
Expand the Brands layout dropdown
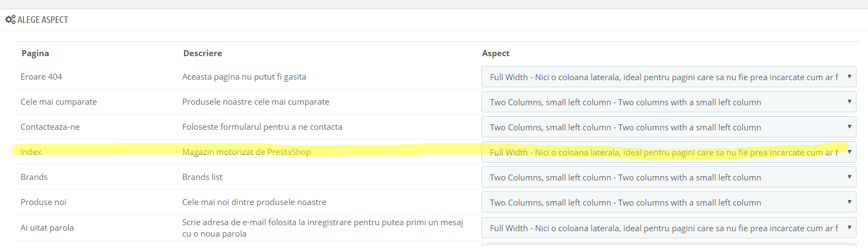(668, 177)
